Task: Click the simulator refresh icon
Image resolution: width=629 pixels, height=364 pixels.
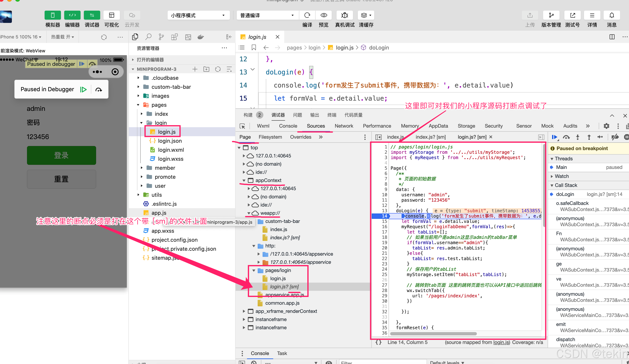Action: 104,37
